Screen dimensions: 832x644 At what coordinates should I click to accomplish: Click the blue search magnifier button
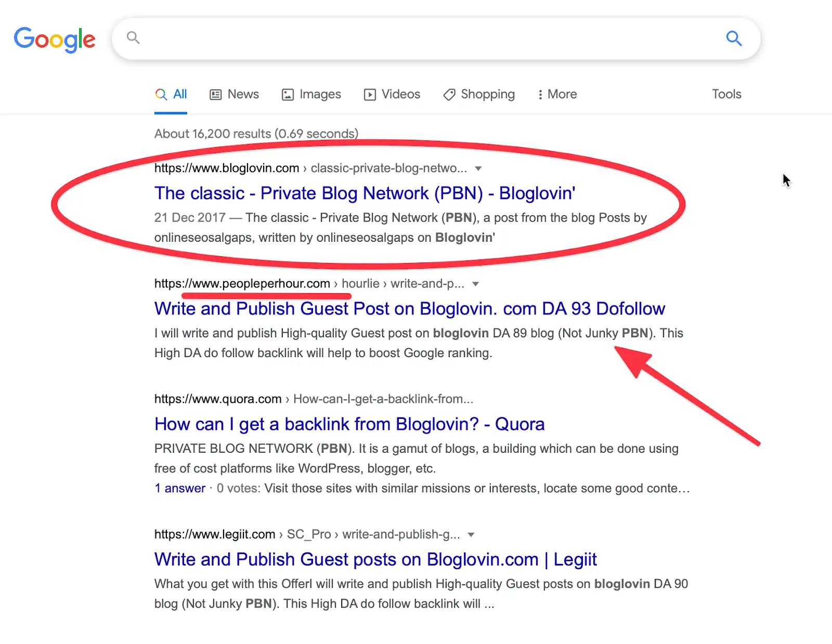(x=734, y=38)
